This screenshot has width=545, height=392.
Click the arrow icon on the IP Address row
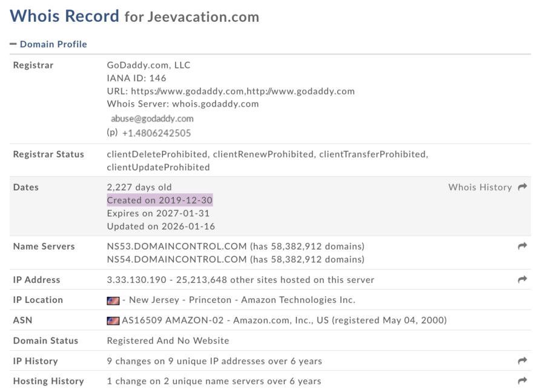click(x=522, y=279)
